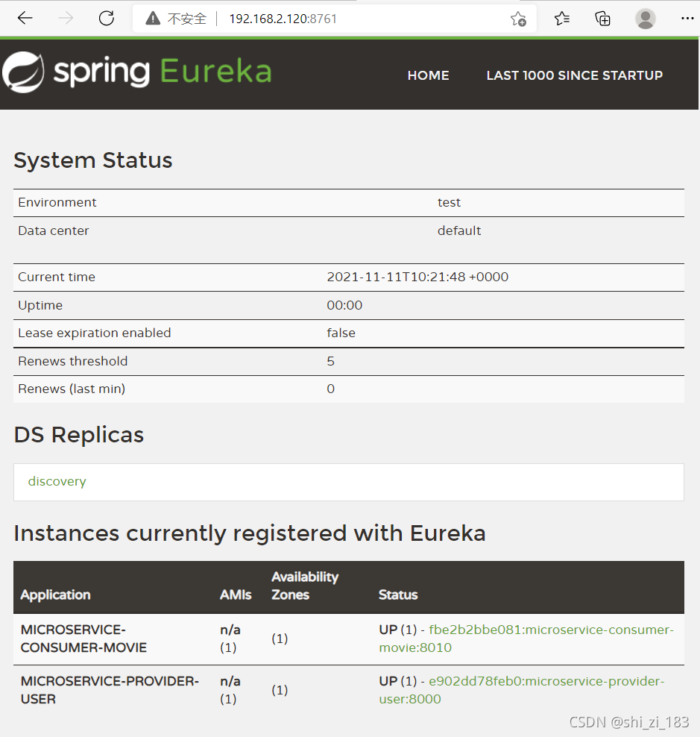Click the DS Replicas heading

pos(79,435)
